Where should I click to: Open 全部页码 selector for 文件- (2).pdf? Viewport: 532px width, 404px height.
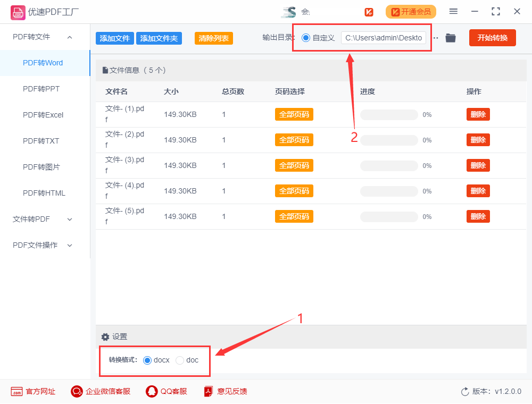(294, 140)
